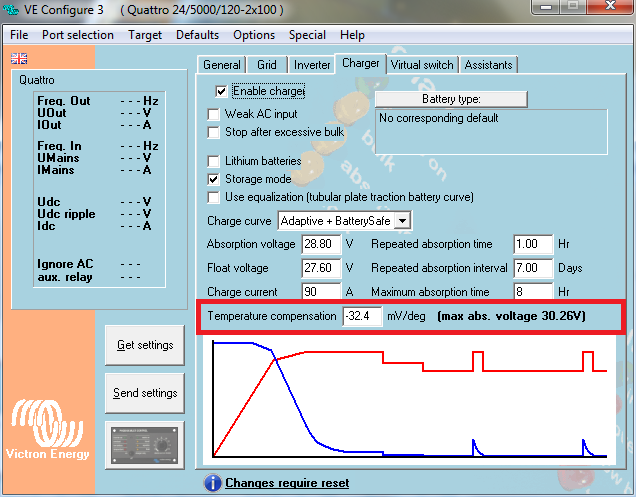This screenshot has width=636, height=497.
Task: Click the blue info icon
Action: 213,483
